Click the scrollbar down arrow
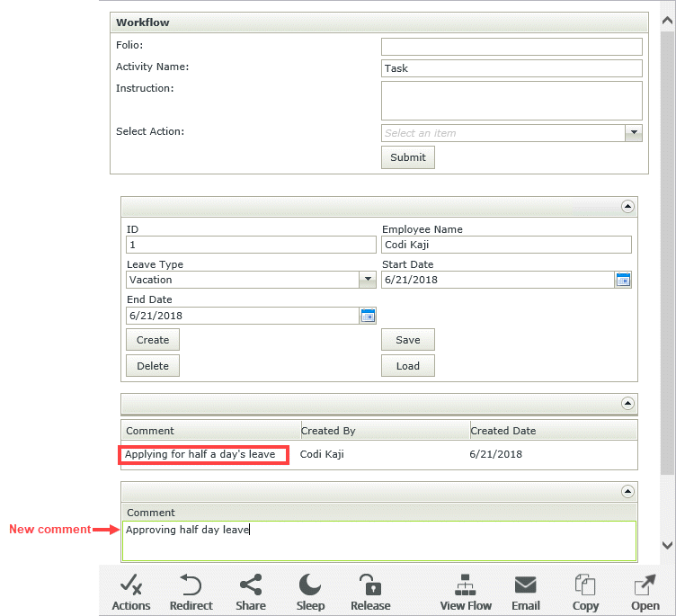Screen dimensions: 676x616 pos(667,545)
